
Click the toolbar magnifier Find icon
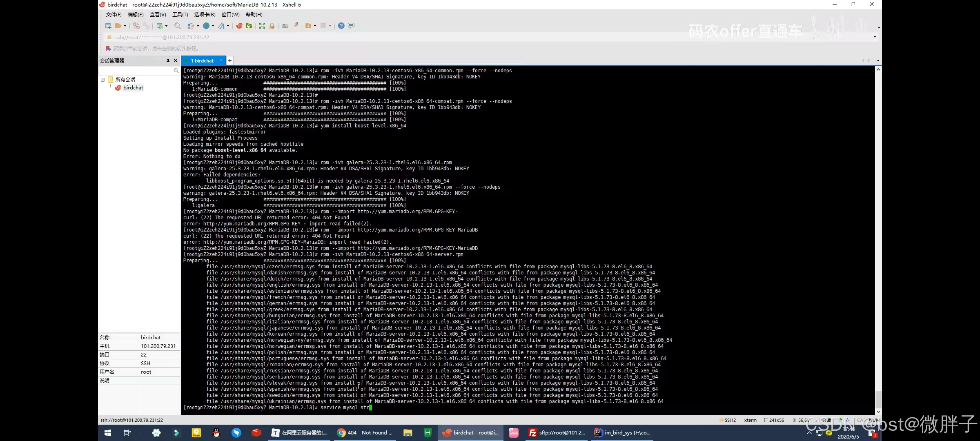(x=177, y=26)
